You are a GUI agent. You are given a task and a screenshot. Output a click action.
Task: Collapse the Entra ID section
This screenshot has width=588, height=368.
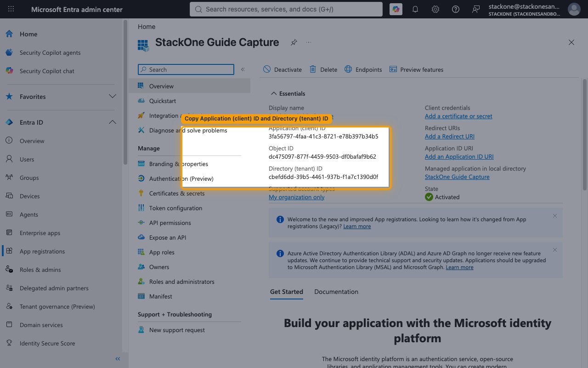click(x=112, y=122)
